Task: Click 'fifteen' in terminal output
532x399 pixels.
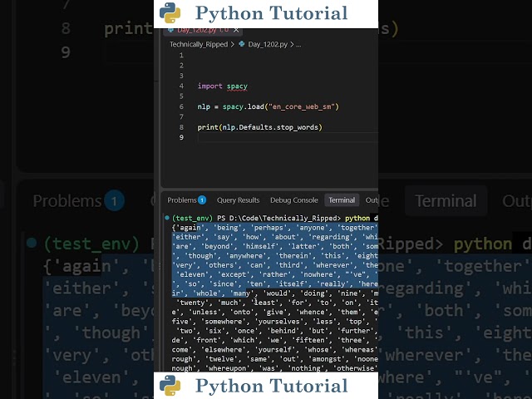Action: click(310, 340)
